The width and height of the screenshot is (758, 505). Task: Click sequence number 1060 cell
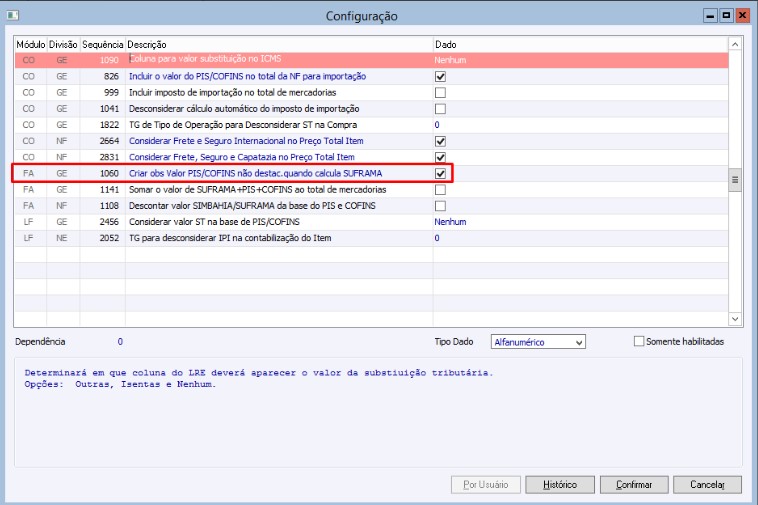[102, 173]
